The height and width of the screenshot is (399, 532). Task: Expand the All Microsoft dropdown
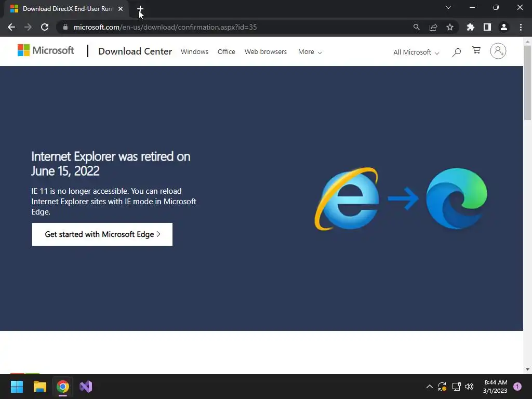416,52
